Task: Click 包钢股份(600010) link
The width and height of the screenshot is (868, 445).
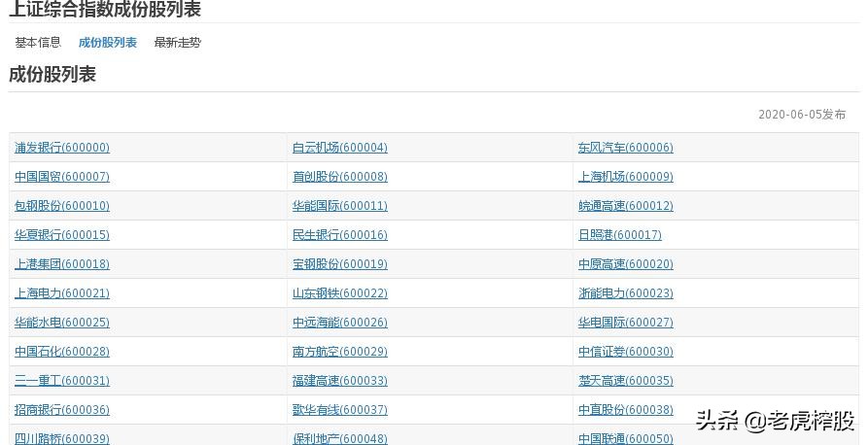Action: tap(62, 206)
